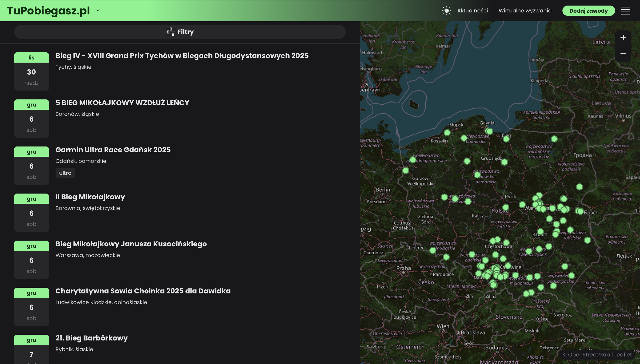Expand dropdown chevron next to TuPobiegasz.pl
The width and height of the screenshot is (640, 364).
click(98, 10)
